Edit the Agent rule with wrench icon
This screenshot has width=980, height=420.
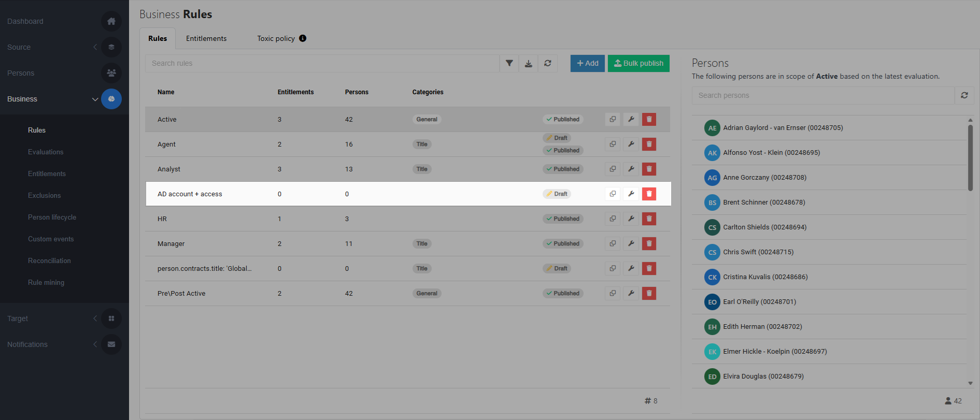[631, 144]
